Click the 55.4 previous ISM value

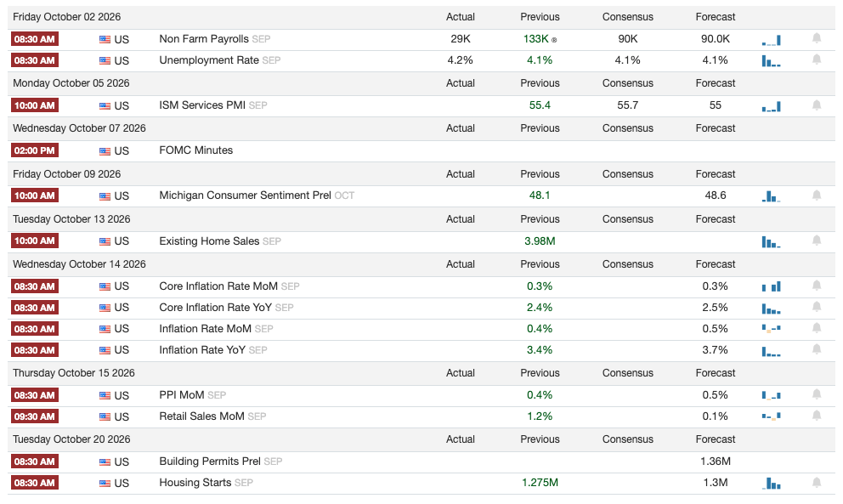(x=540, y=105)
